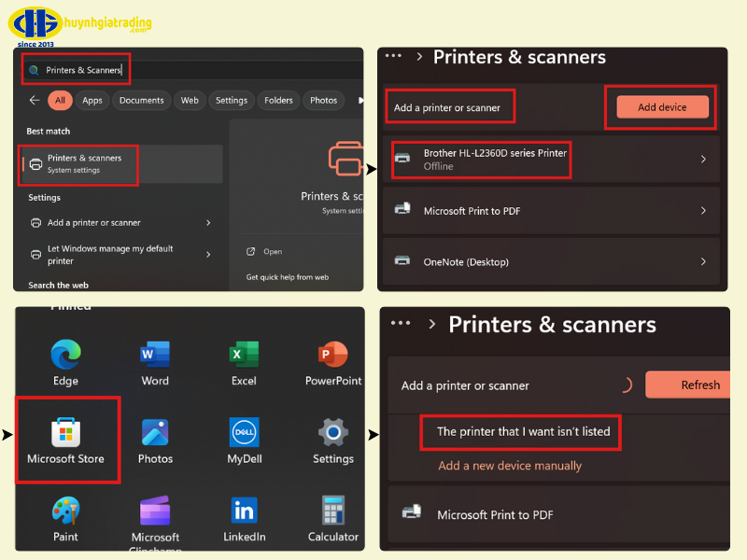Image resolution: width=747 pixels, height=560 pixels.
Task: Open the Excel app icon
Action: [244, 354]
